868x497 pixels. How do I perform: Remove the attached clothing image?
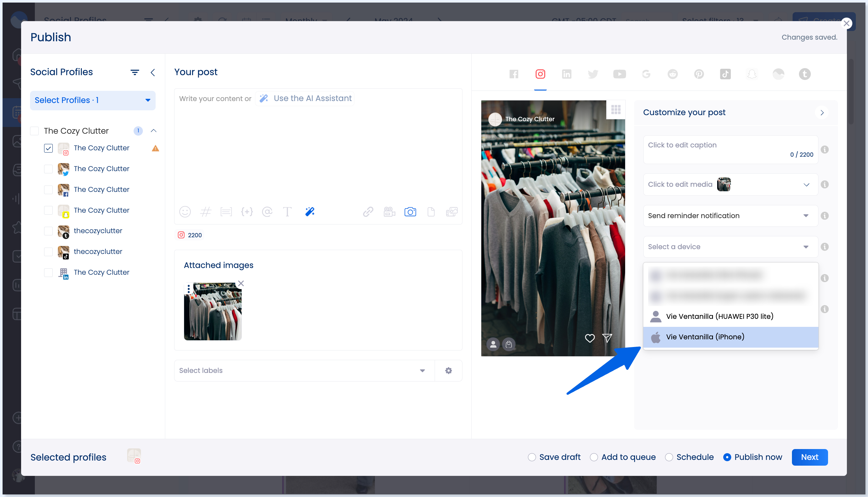click(241, 283)
